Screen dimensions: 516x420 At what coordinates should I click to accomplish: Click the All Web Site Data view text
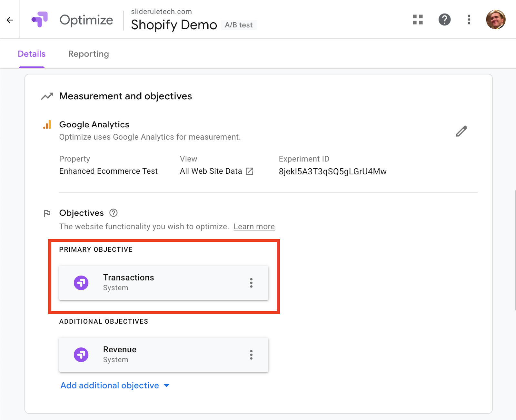coord(211,171)
